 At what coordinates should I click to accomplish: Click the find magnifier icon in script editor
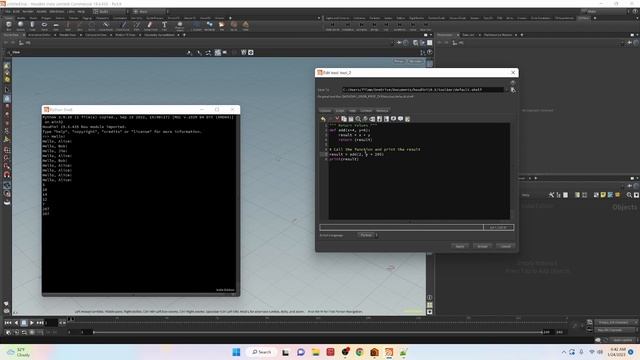[358, 119]
